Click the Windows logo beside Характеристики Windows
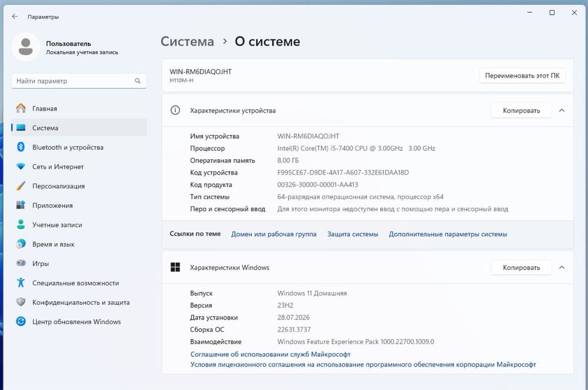Screen dimensions: 588x390 tap(175, 267)
